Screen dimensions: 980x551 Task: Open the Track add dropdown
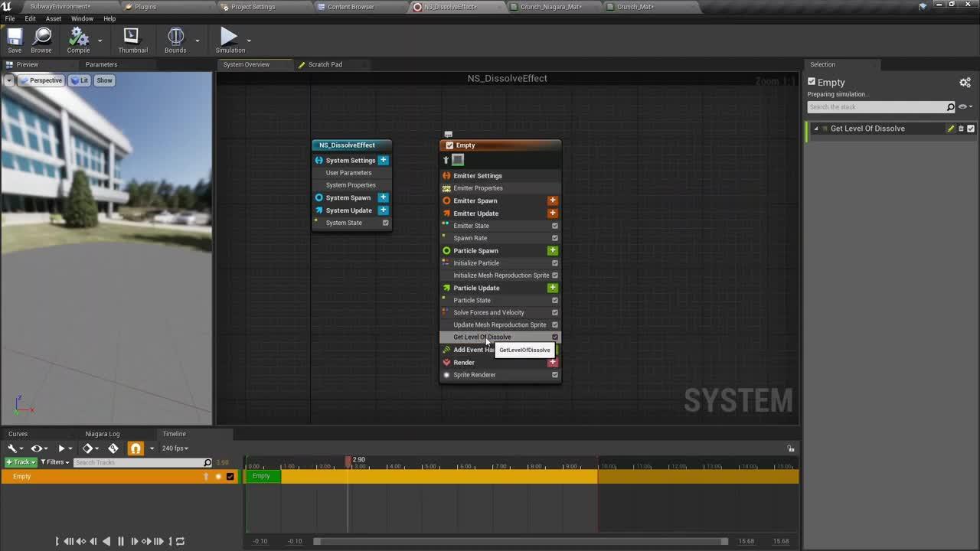(21, 462)
